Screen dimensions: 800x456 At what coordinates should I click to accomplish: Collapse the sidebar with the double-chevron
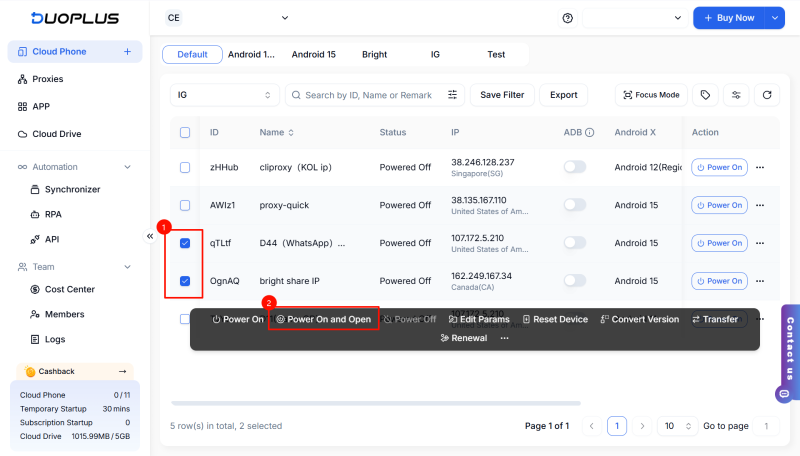[150, 236]
